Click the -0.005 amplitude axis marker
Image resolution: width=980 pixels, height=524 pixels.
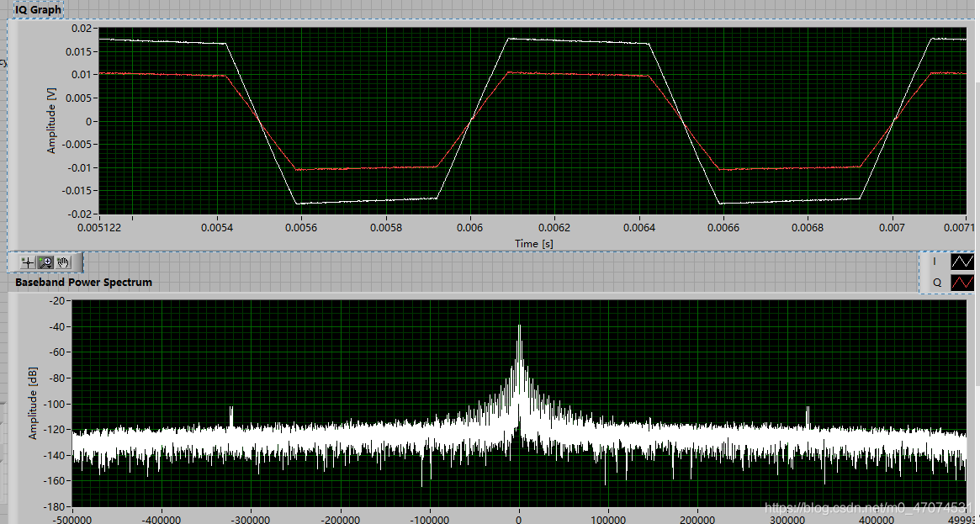point(77,145)
